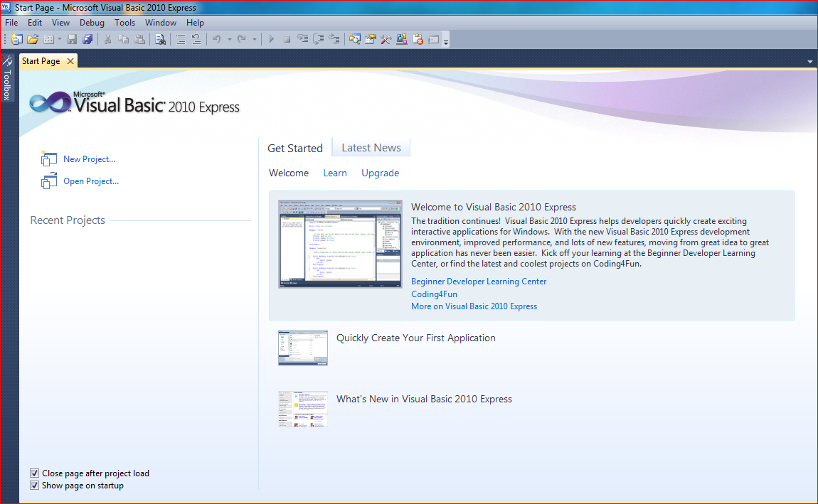818x504 pixels.
Task: Click the Step Out toolbar icon
Action: click(334, 39)
